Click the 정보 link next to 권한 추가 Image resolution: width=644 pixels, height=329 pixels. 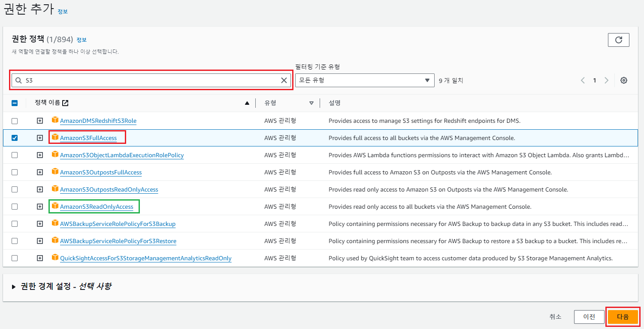coord(63,12)
